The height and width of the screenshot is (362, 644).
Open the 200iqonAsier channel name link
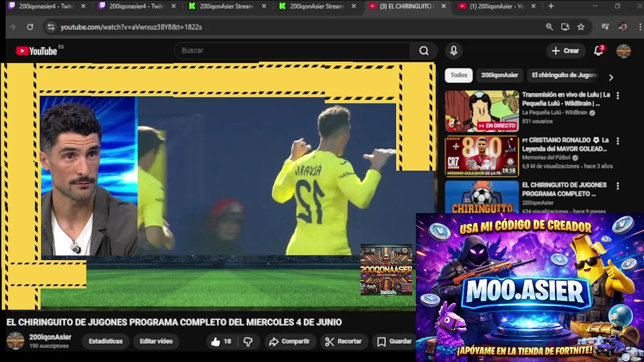(x=50, y=337)
